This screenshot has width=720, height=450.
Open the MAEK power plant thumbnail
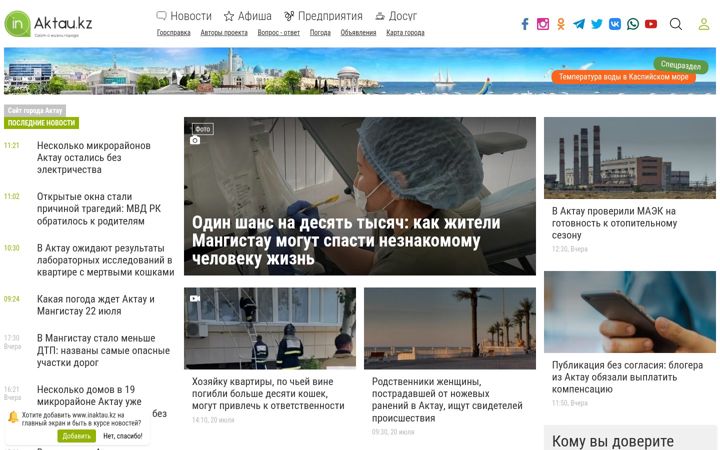pos(630,158)
